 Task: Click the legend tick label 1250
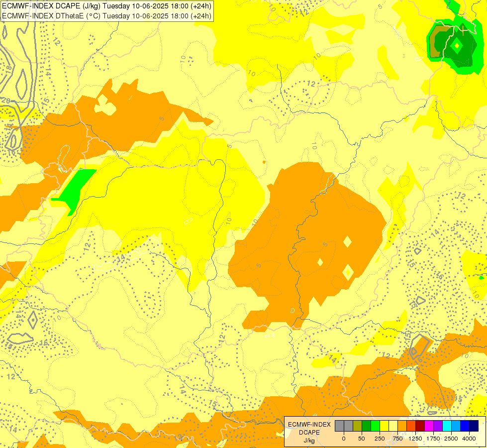(x=415, y=439)
